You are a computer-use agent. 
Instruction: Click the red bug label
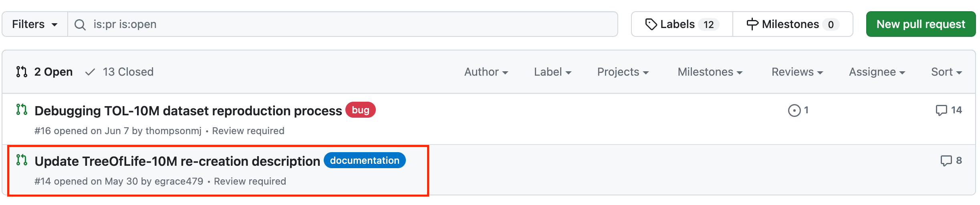coord(360,110)
